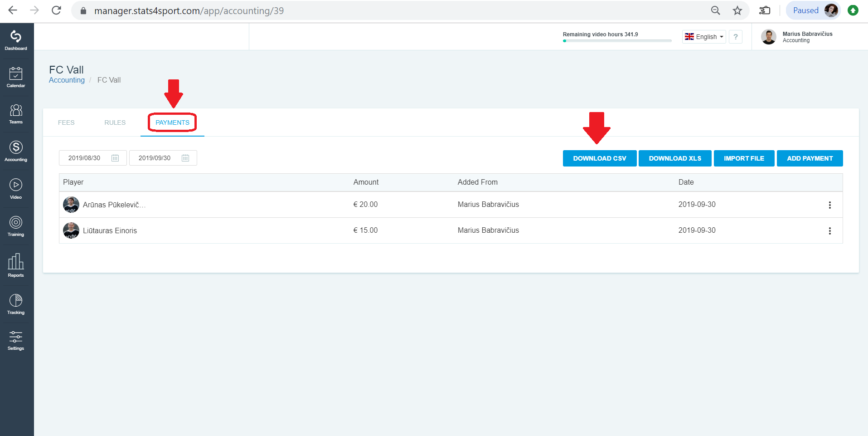Click the green update arrow icon
Screen dimensions: 868x436
(853, 10)
